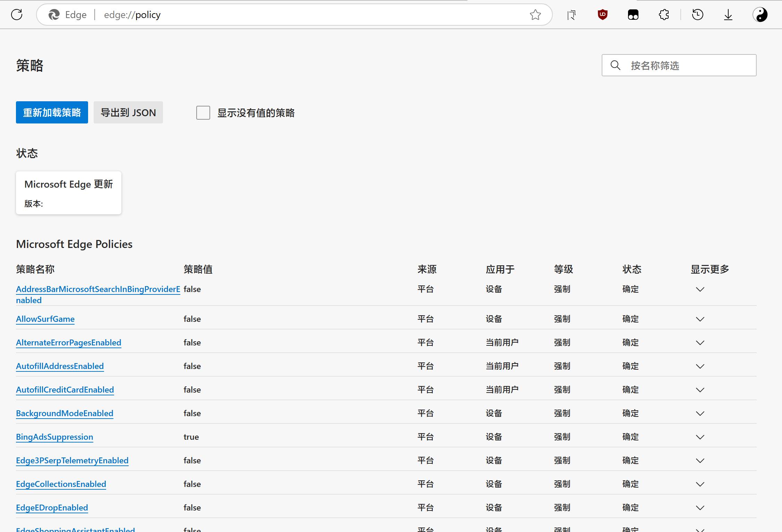
Task: Expand AutofillCreditCardEnabled row chevron
Action: [x=700, y=390]
